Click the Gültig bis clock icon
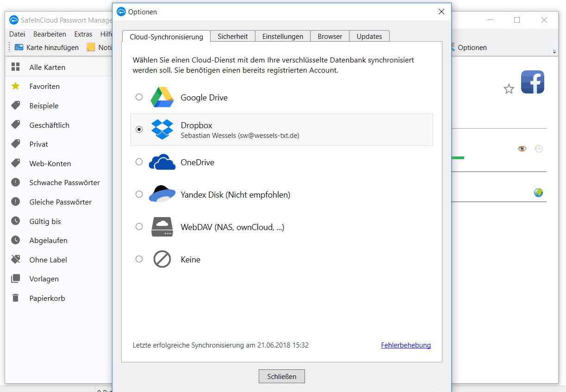 (x=16, y=221)
